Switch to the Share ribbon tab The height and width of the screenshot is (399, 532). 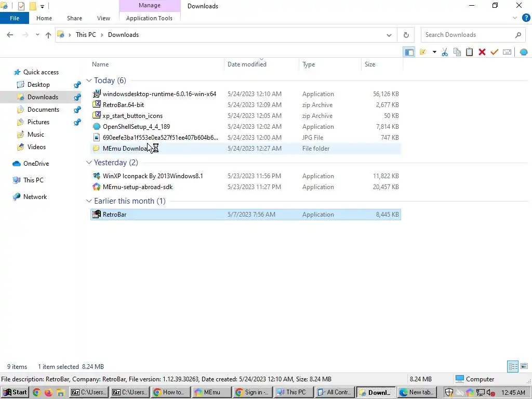[x=74, y=18]
